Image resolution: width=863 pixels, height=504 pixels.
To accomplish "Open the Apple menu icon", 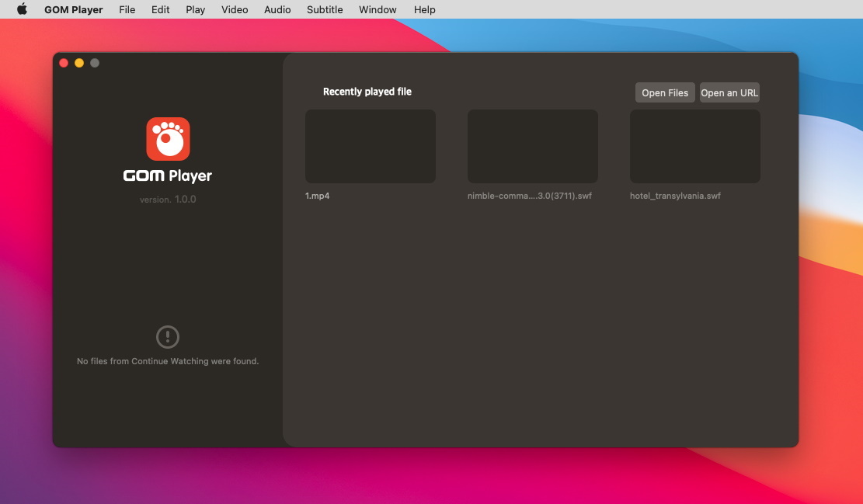I will (22, 9).
